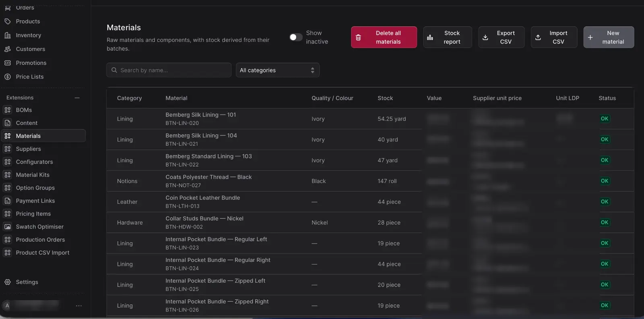This screenshot has height=319, width=644.
Task: Click the Products tag icon in sidebar
Action: 8,21
